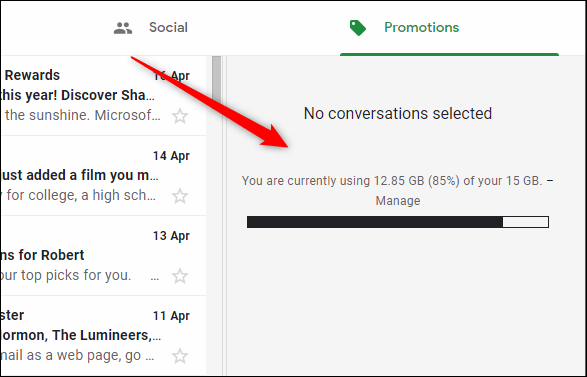Click the storage usage progress bar
587x377 pixels.
[x=398, y=222]
